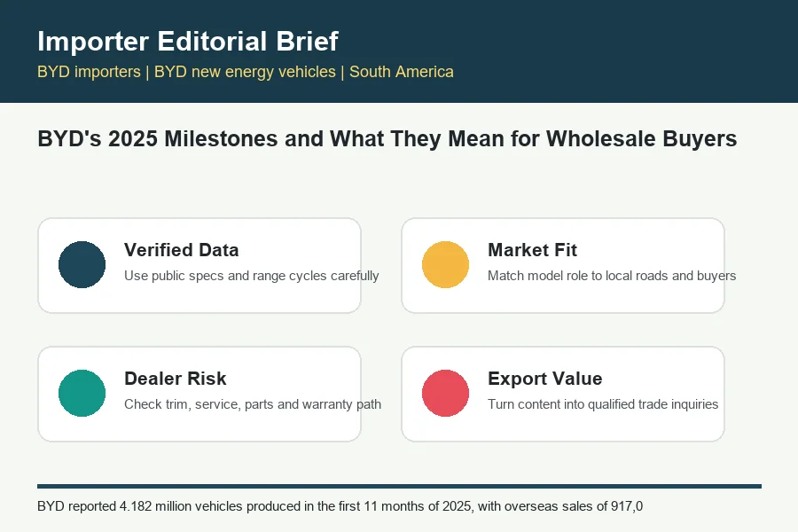Click the Importer Editorial Brief title
The image size is (798, 532).
pos(188,42)
